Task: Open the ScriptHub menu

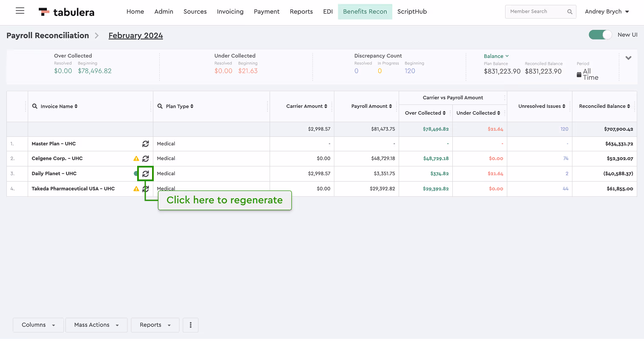Action: click(412, 12)
